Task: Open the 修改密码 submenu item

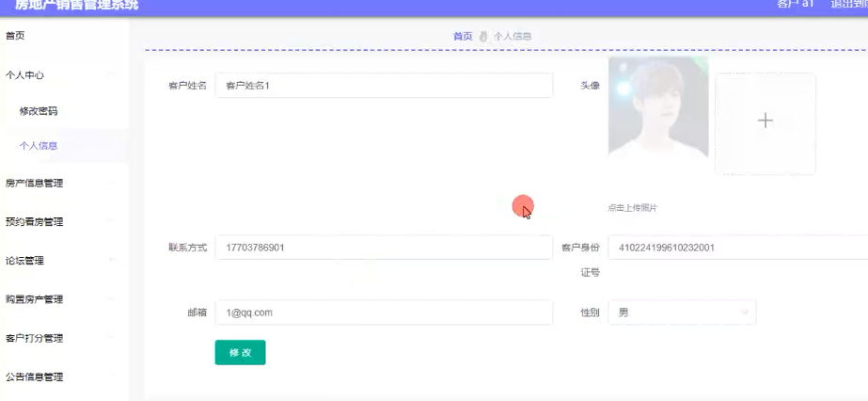Action: click(x=64, y=111)
